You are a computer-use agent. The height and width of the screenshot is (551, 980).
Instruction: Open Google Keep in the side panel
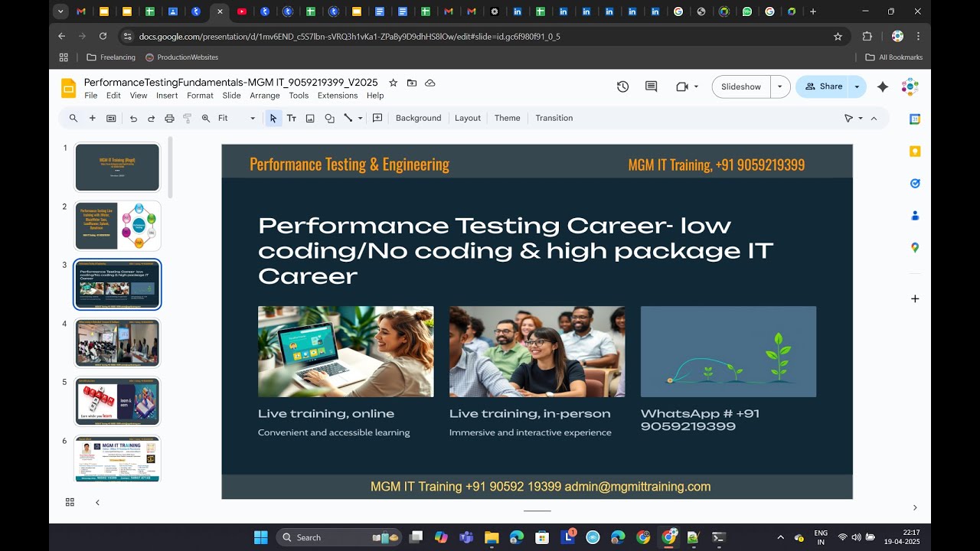[915, 152]
